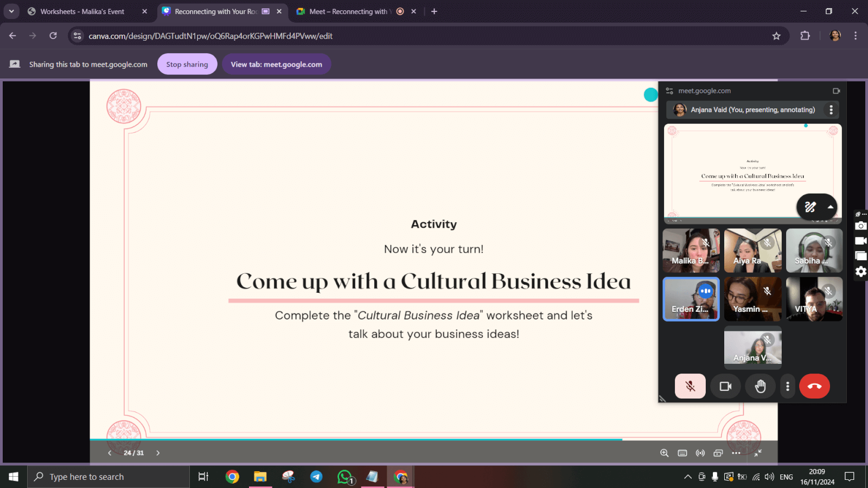Select VITYA participant tile
This screenshot has width=868, height=488.
(814, 299)
